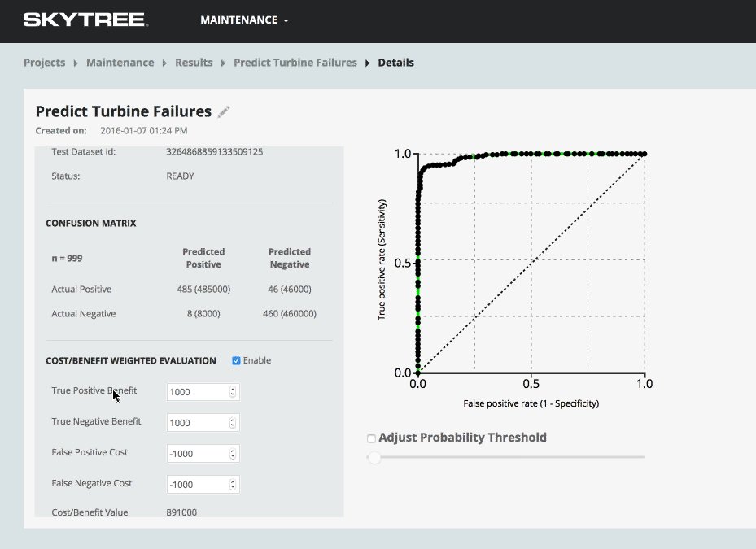Click the probability threshold slider handle

coord(374,457)
